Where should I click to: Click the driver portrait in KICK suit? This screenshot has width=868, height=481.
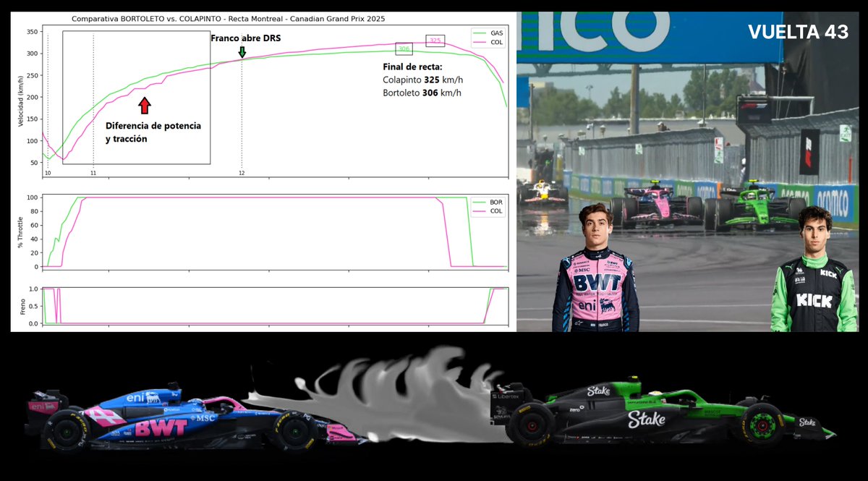tap(814, 270)
